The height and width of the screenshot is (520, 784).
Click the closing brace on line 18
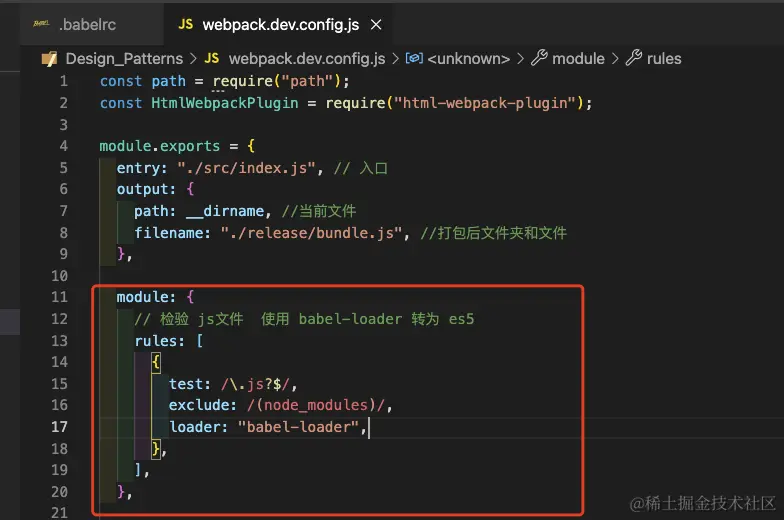(x=156, y=449)
